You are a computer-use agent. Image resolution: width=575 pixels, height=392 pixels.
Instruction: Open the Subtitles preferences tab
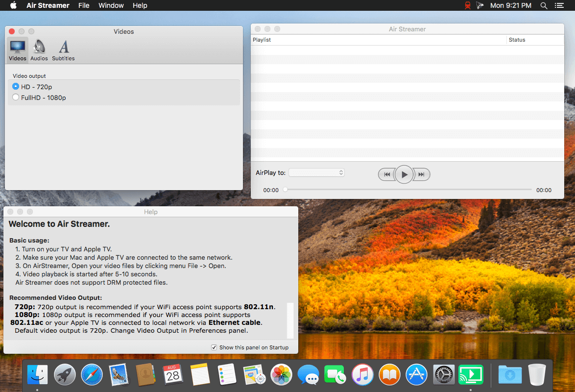point(63,50)
